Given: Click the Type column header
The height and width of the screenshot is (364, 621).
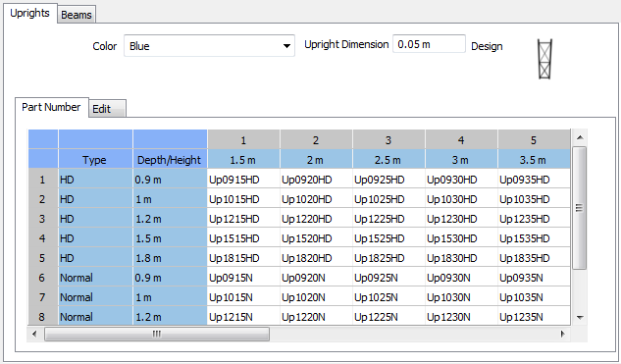Looking at the screenshot, I should click(x=95, y=159).
